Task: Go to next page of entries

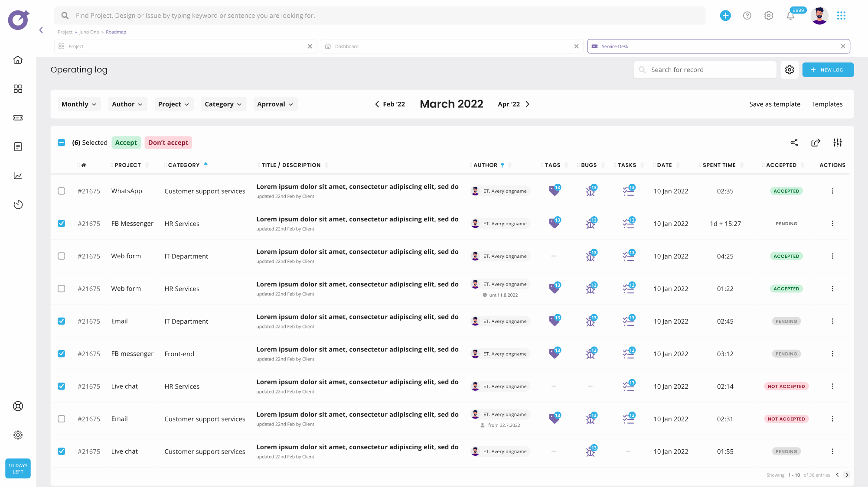Action: coord(847,475)
